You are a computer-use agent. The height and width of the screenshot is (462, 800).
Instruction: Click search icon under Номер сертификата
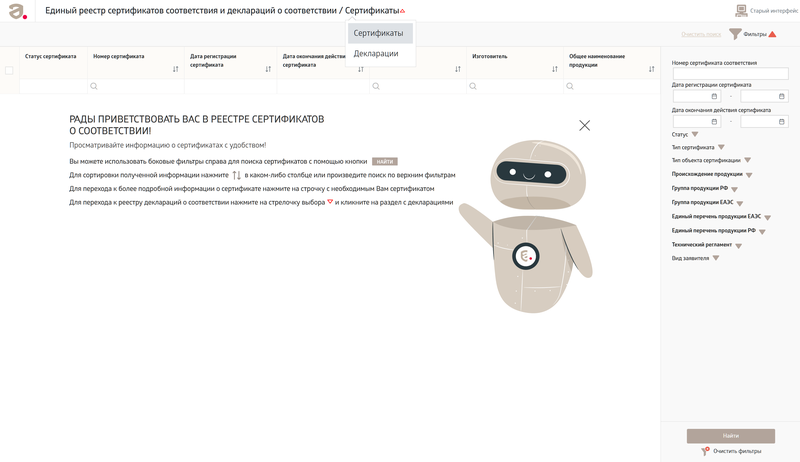click(94, 86)
